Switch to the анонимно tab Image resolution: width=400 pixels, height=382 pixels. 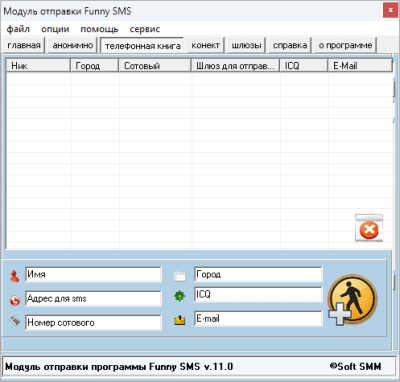tap(73, 45)
